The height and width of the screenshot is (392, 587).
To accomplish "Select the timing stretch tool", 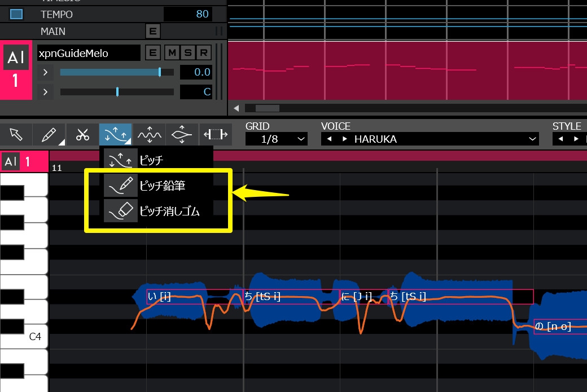I will 216,134.
